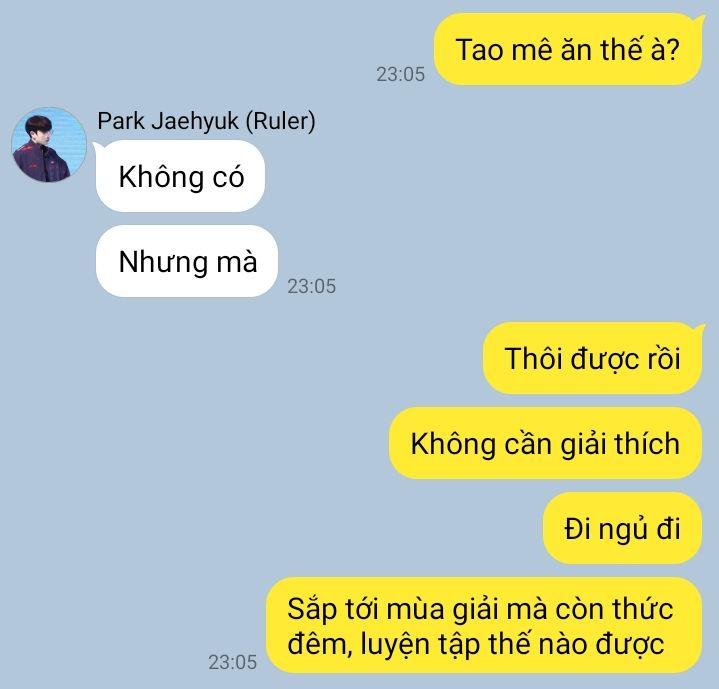Viewport: 719px width, 689px height.
Task: Click the tail of the 'Không có' bubble
Action: (98, 146)
